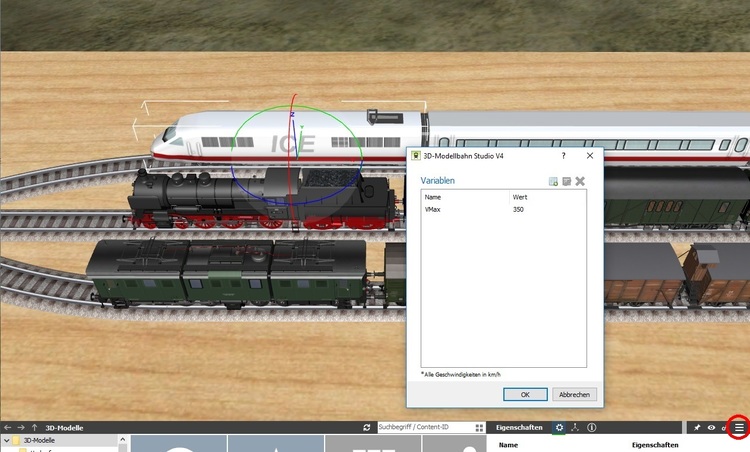Refresh the 3D-Modelle catalog
This screenshot has height=452, width=750.
[367, 428]
